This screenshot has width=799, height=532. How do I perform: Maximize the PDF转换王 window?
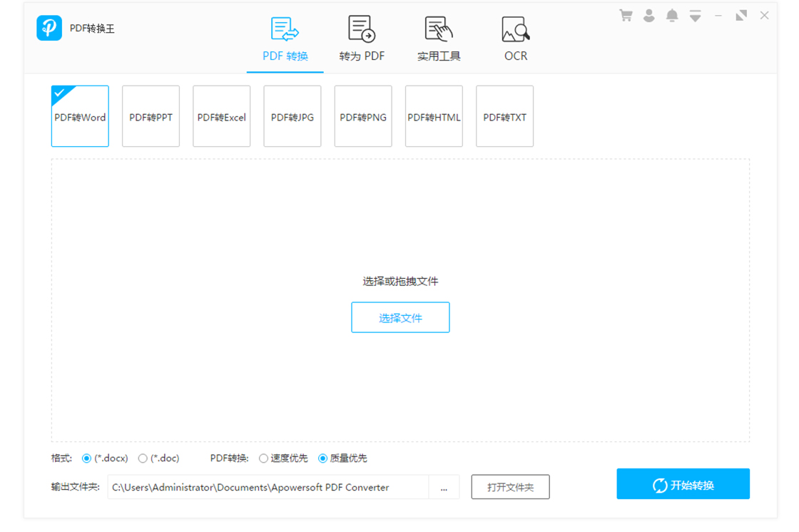(741, 15)
